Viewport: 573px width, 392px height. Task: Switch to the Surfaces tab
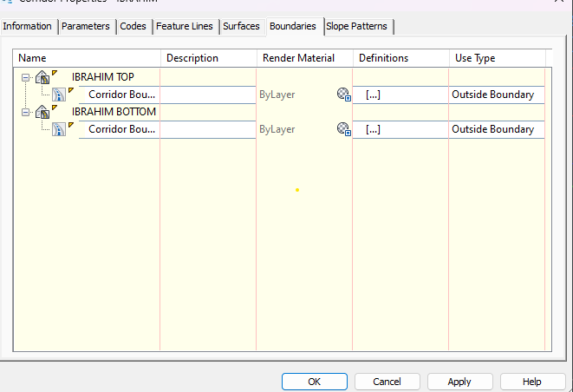(x=241, y=26)
